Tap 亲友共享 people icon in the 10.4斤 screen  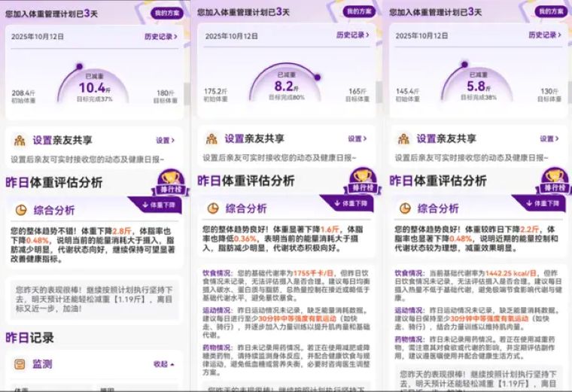pos(20,140)
